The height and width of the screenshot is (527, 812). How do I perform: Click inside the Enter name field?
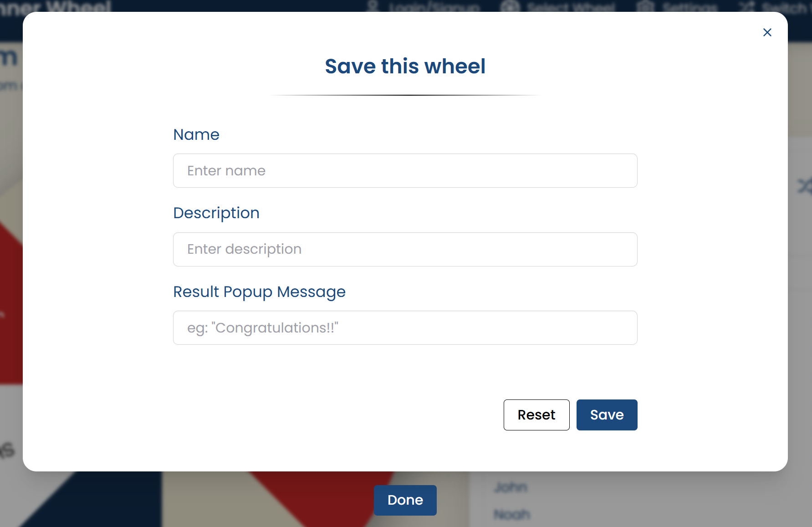tap(405, 170)
